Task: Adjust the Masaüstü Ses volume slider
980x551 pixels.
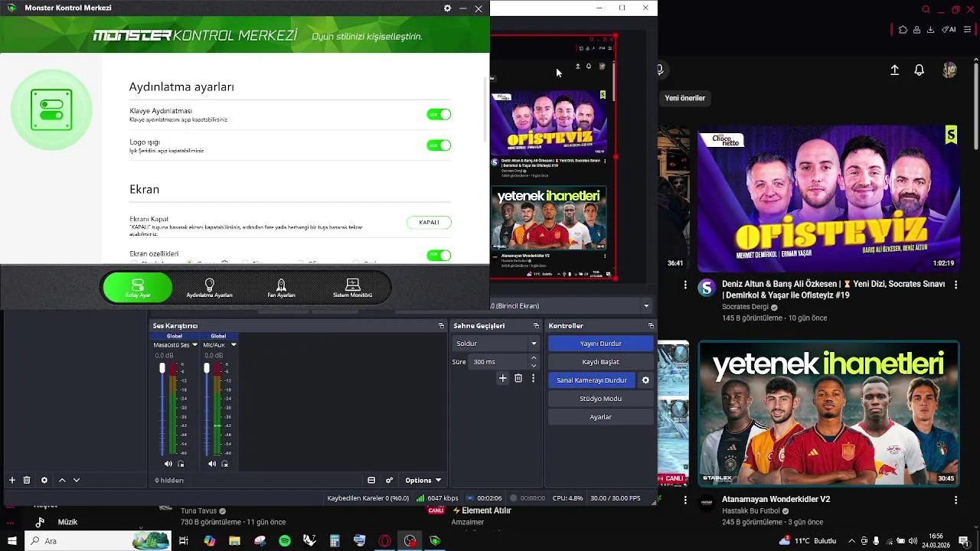Action: [x=162, y=409]
